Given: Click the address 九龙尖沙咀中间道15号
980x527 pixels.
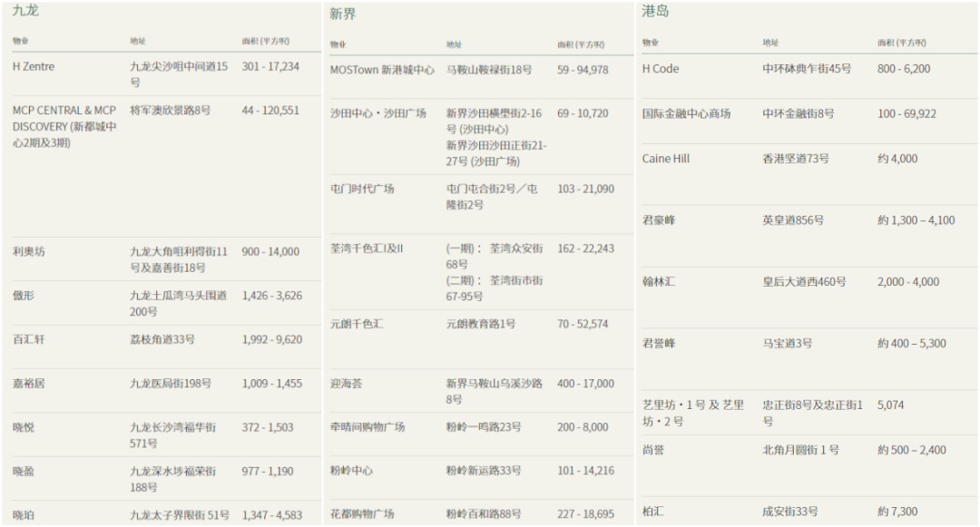Looking at the screenshot, I should (x=179, y=74).
